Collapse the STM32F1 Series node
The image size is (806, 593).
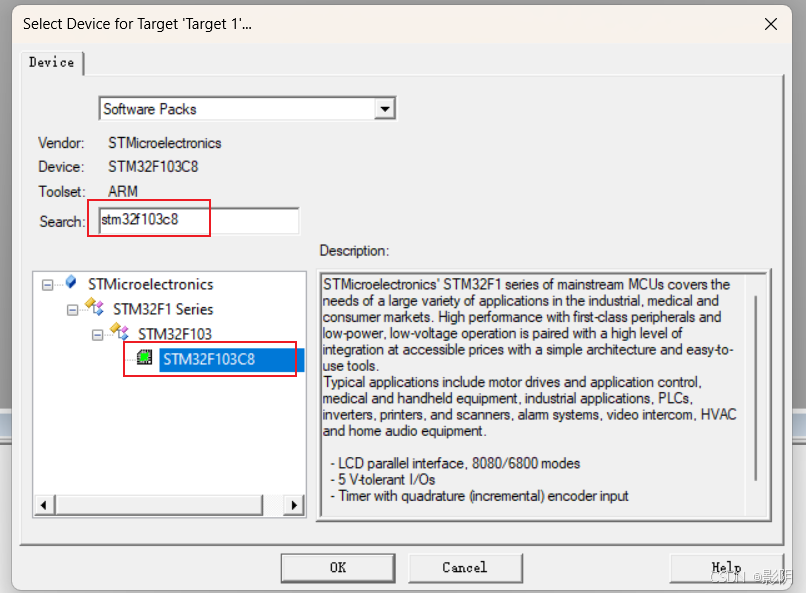(72, 310)
